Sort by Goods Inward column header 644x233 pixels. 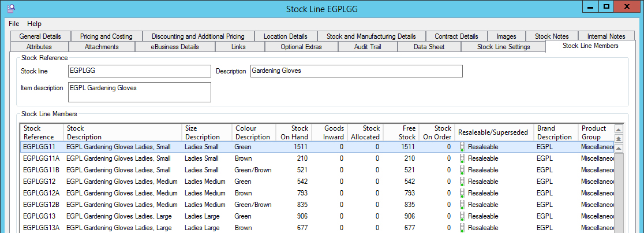(330, 132)
